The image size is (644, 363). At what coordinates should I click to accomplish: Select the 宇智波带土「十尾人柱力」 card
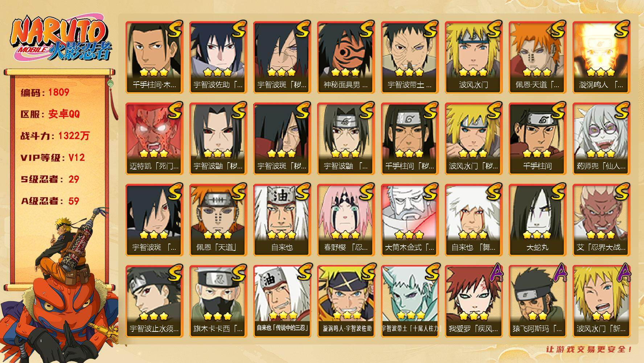[x=410, y=301]
